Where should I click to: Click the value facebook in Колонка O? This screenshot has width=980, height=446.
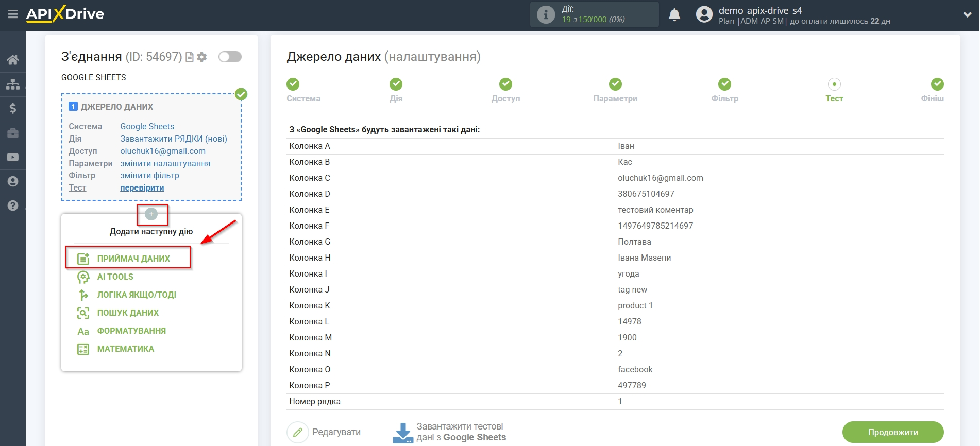[635, 369]
